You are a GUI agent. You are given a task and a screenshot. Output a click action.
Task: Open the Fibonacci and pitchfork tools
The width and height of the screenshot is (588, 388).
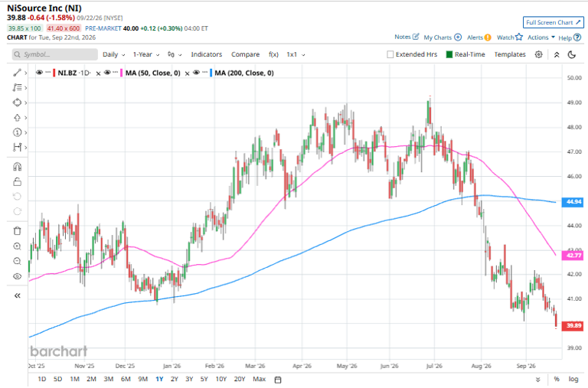pos(18,88)
